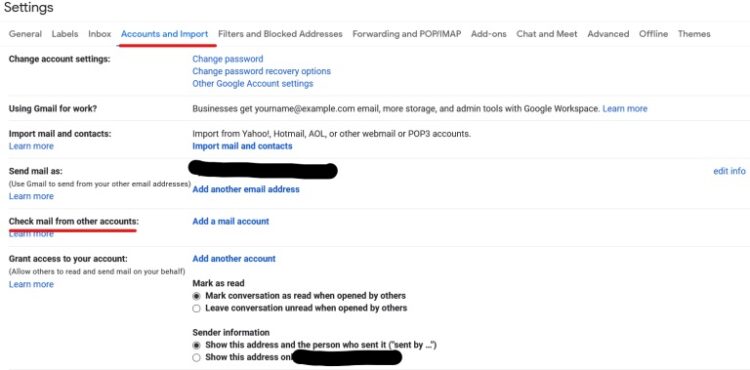Viewport: 750px width, 370px height.
Task: Select Mark conversation as read when opened
Action: (196, 296)
